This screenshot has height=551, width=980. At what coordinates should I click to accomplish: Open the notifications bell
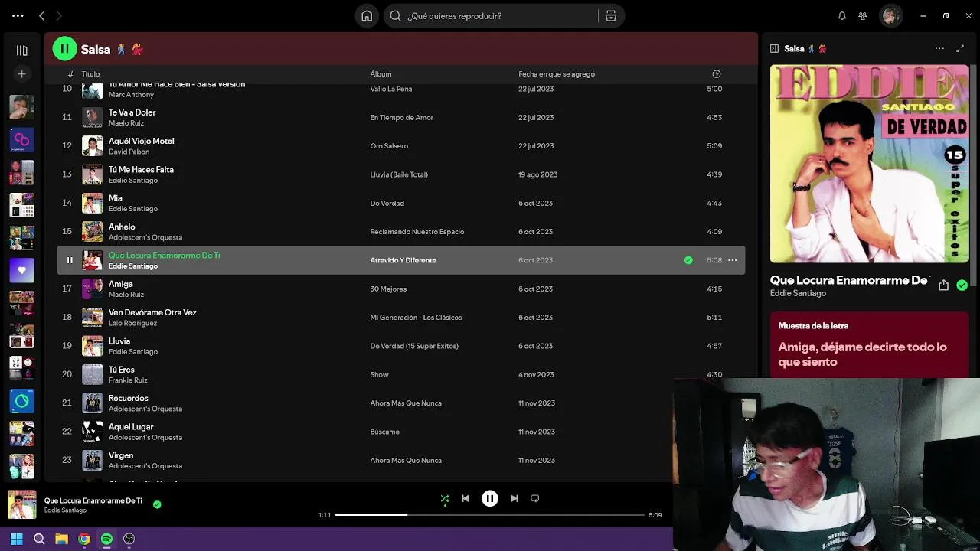842,15
